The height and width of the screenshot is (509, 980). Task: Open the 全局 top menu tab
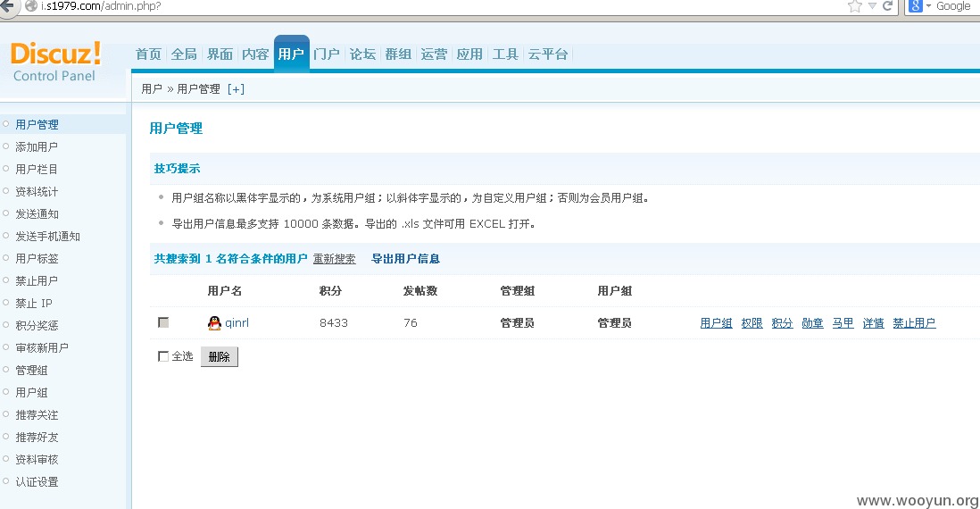point(184,54)
